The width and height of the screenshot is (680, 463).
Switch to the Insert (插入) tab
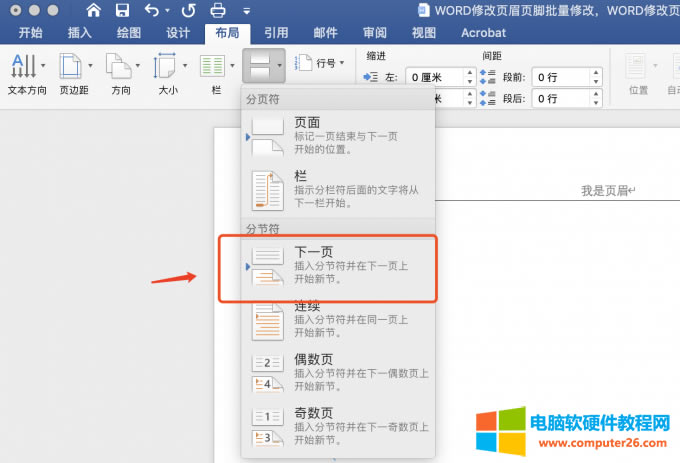pyautogui.click(x=80, y=33)
